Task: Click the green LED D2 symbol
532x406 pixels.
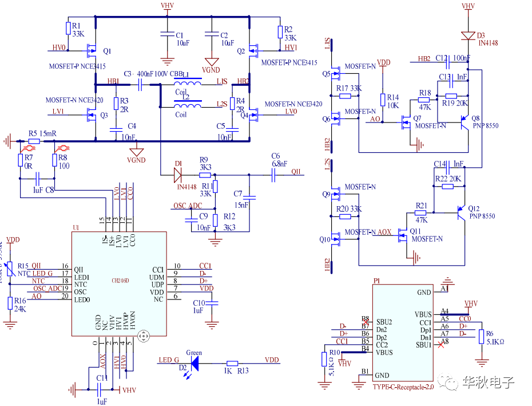Action: point(195,364)
